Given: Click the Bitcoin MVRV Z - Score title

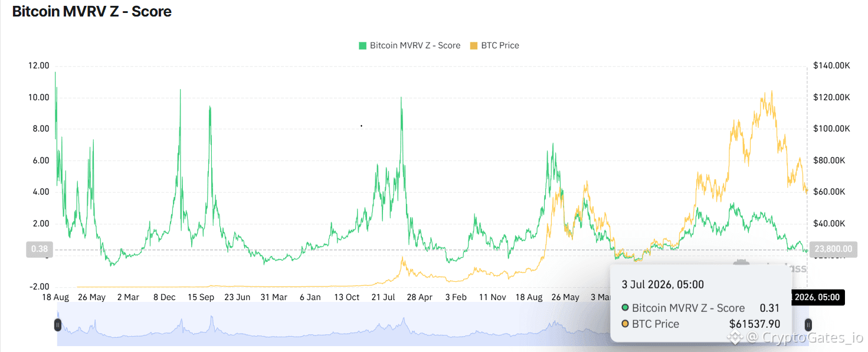Looking at the screenshot, I should [92, 11].
